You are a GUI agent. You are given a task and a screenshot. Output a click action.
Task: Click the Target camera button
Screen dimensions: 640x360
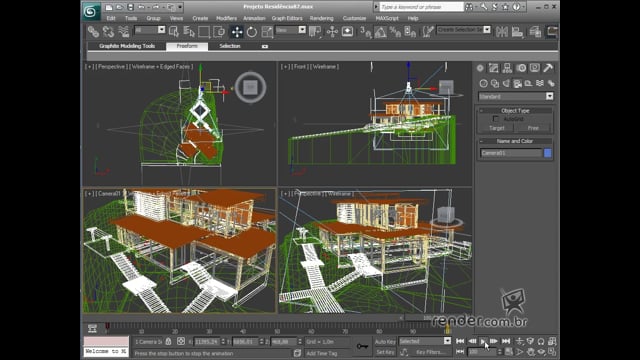497,128
